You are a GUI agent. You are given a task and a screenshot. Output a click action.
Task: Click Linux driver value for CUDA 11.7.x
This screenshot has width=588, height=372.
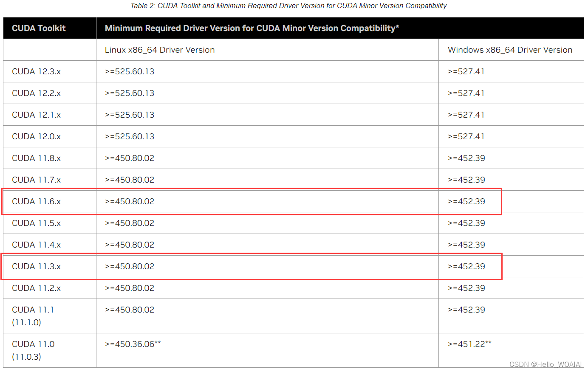130,180
